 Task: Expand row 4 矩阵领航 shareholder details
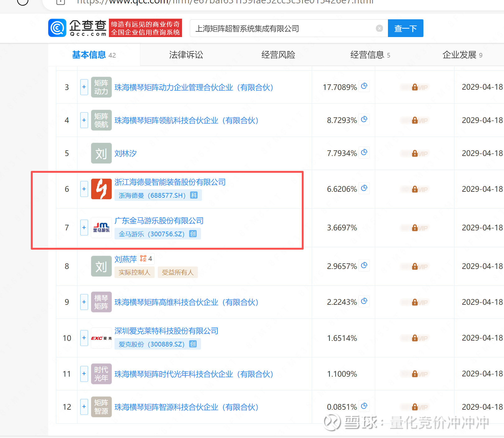point(84,120)
